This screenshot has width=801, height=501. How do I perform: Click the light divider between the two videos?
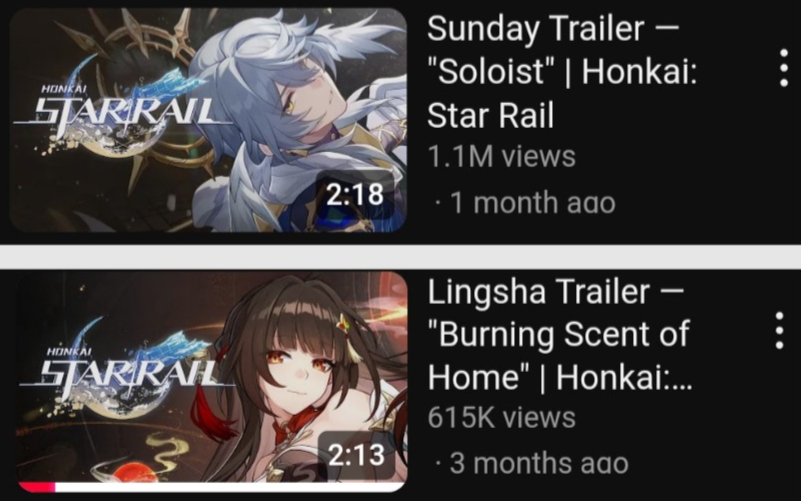400,257
